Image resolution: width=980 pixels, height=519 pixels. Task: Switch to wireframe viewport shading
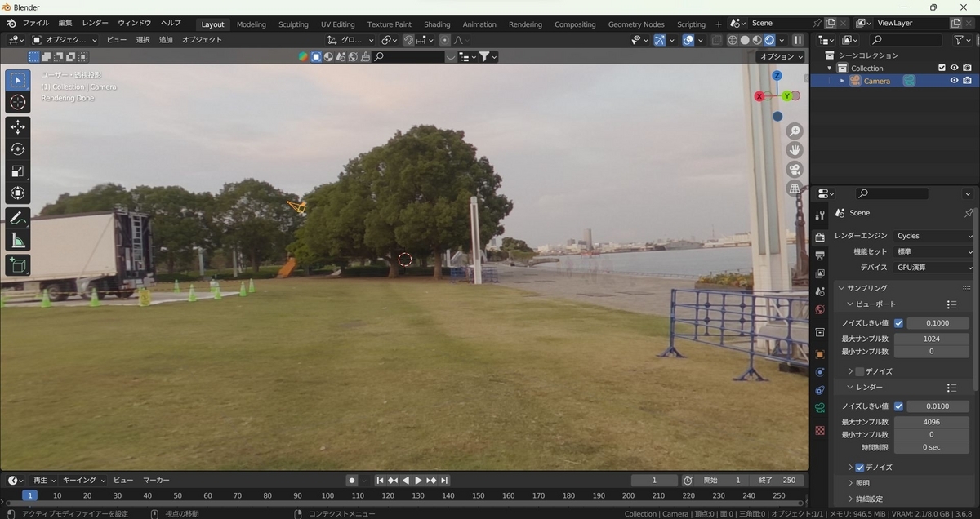(733, 40)
